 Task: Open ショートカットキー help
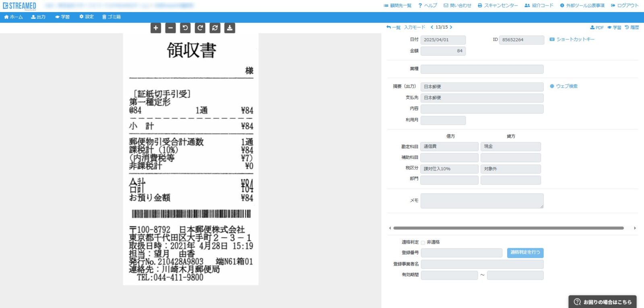[x=572, y=39]
